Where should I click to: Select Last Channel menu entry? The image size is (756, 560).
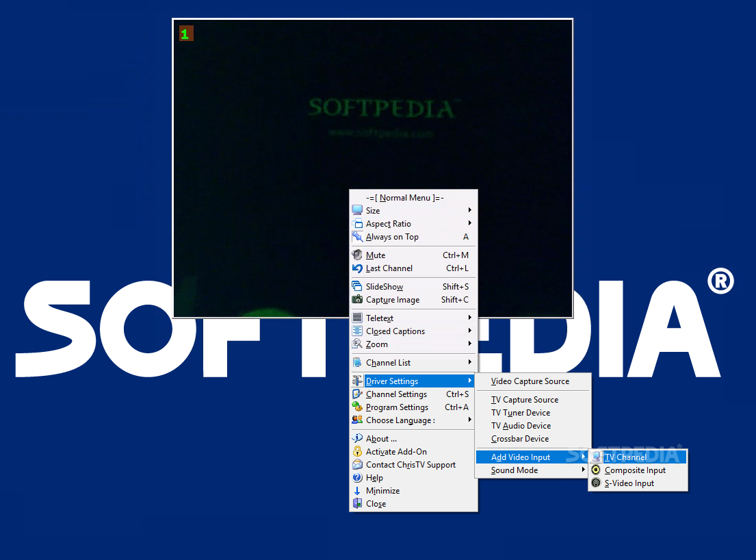414,268
